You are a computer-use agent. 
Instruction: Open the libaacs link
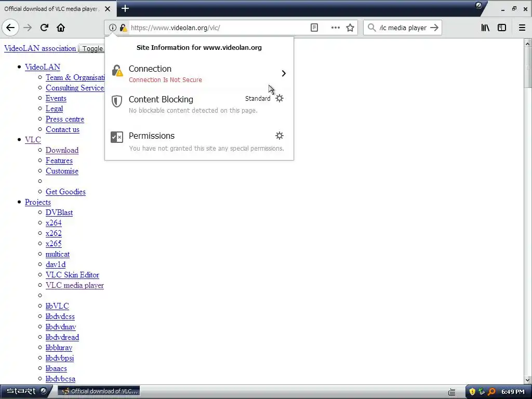[x=56, y=368]
